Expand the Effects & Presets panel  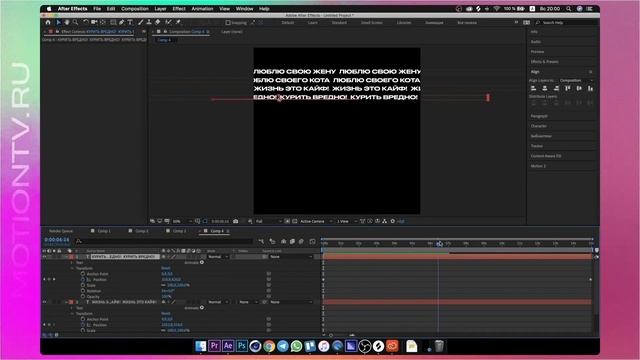544,62
